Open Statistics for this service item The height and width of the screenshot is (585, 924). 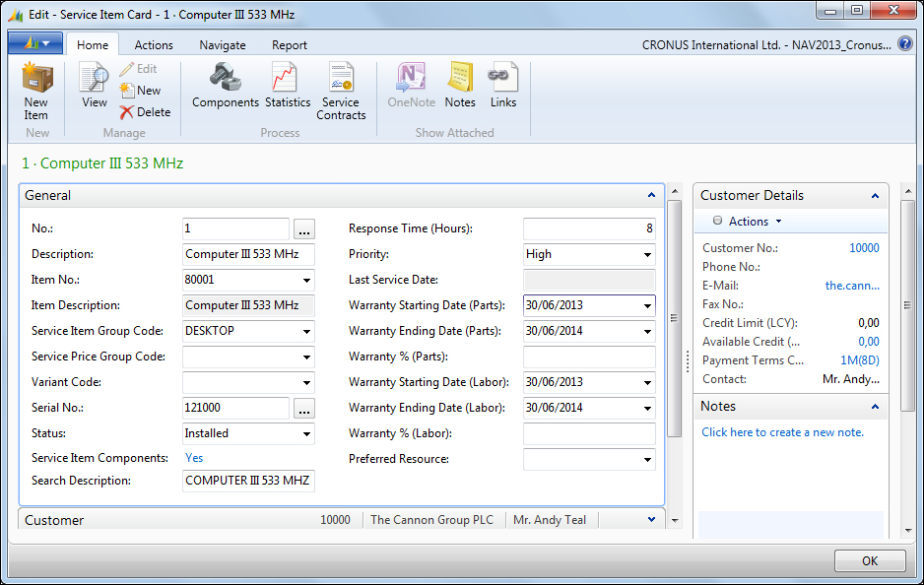[x=288, y=86]
